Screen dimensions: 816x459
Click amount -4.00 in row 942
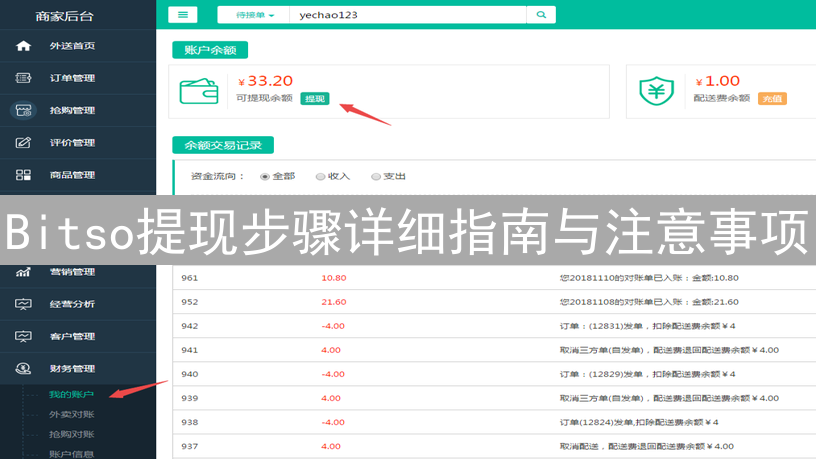point(333,326)
